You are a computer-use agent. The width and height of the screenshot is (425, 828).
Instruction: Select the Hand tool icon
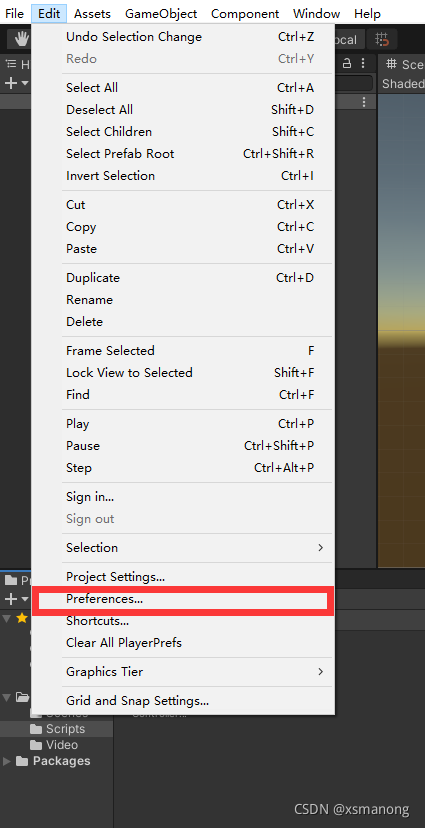[x=21, y=39]
